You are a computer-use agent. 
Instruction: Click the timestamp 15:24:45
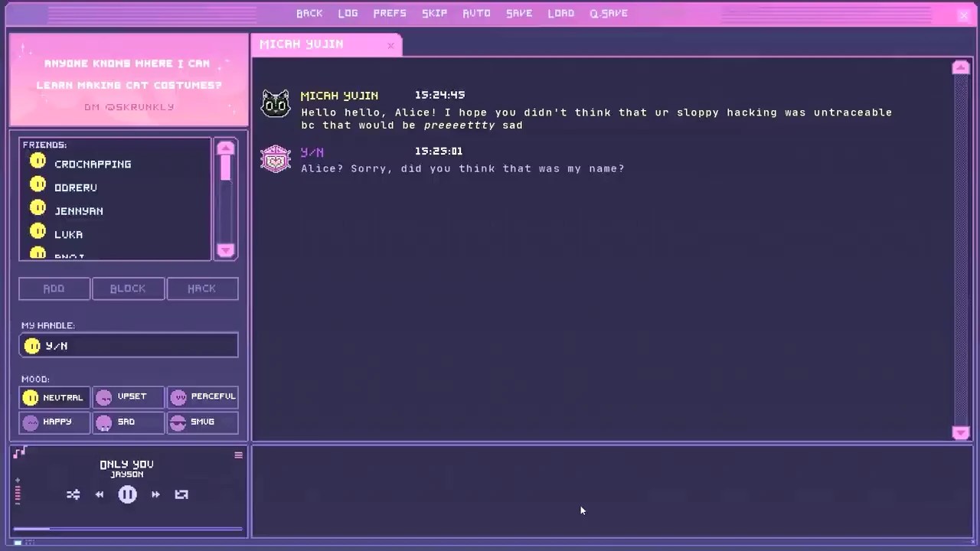[x=439, y=96]
